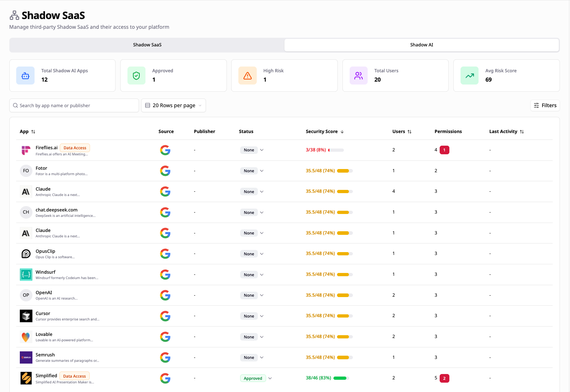Viewport: 570px width, 392px height.
Task: Click the Windsurf app logo icon
Action: [26, 275]
